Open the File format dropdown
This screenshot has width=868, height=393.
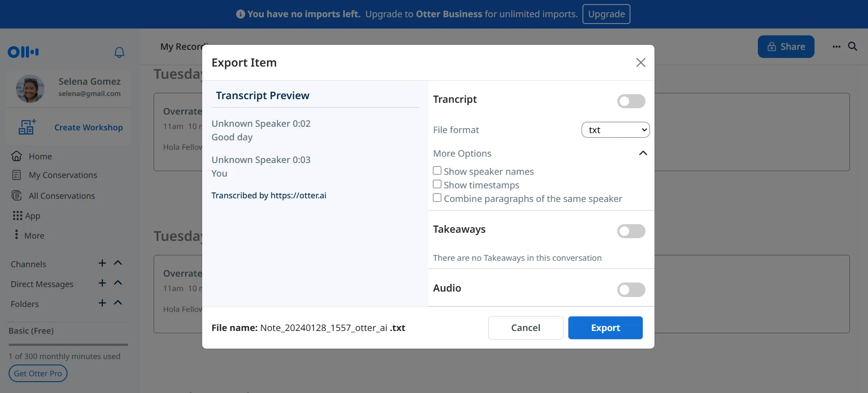pos(615,130)
